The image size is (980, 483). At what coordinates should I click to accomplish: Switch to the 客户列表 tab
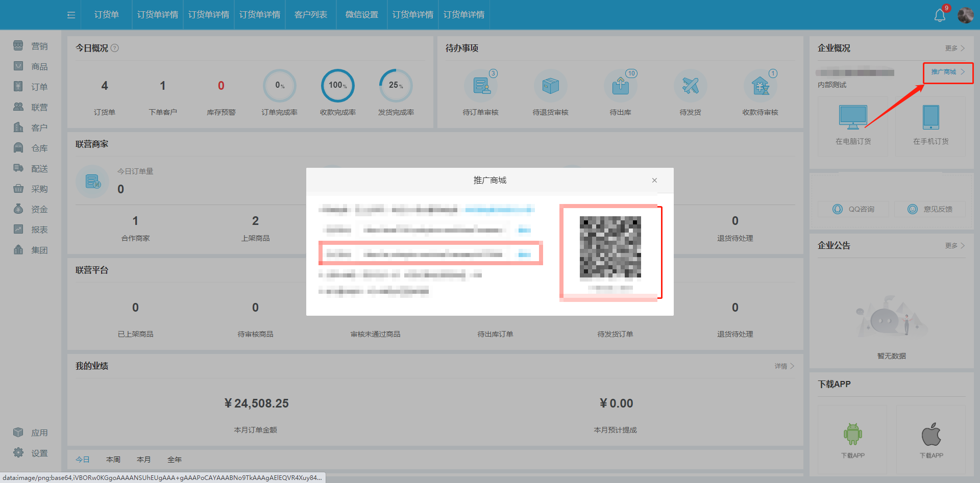click(310, 15)
